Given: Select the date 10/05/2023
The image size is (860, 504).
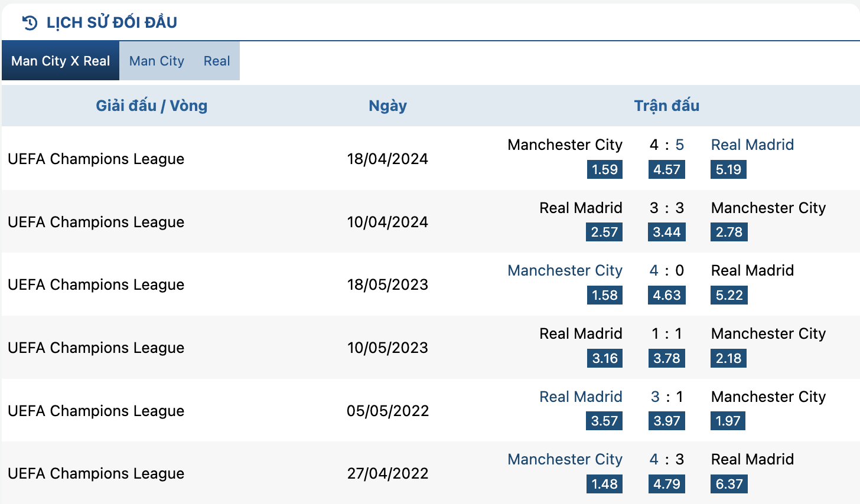Looking at the screenshot, I should coord(387,348).
